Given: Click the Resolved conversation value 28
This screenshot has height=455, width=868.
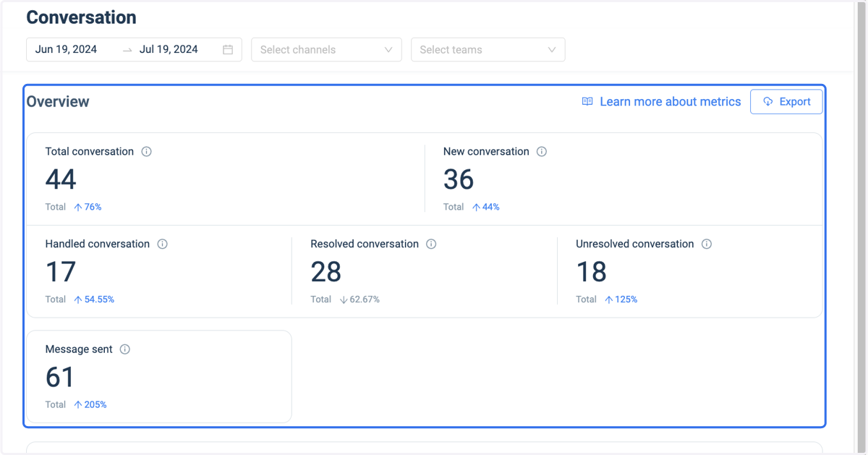Looking at the screenshot, I should coord(326,272).
